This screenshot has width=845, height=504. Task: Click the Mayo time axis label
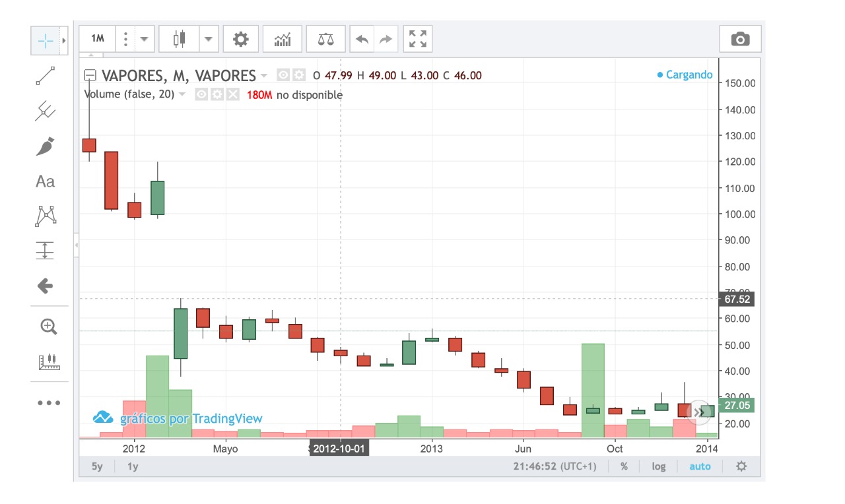(x=225, y=449)
